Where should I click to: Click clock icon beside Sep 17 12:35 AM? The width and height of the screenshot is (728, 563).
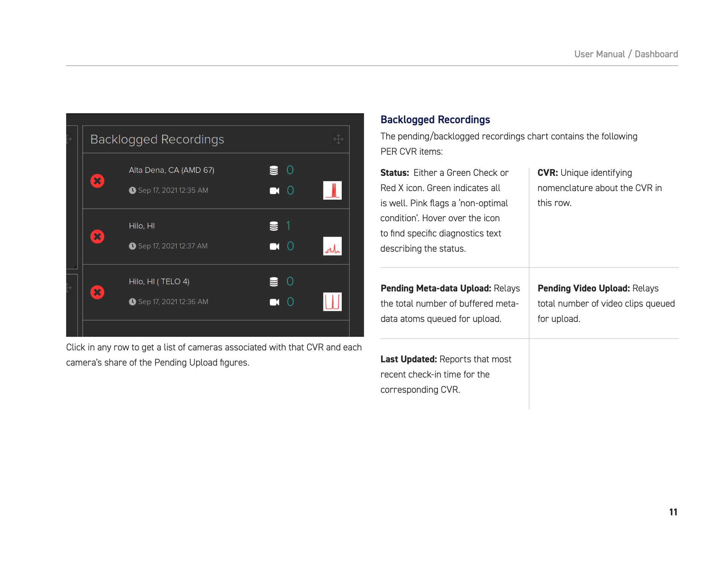(x=132, y=190)
